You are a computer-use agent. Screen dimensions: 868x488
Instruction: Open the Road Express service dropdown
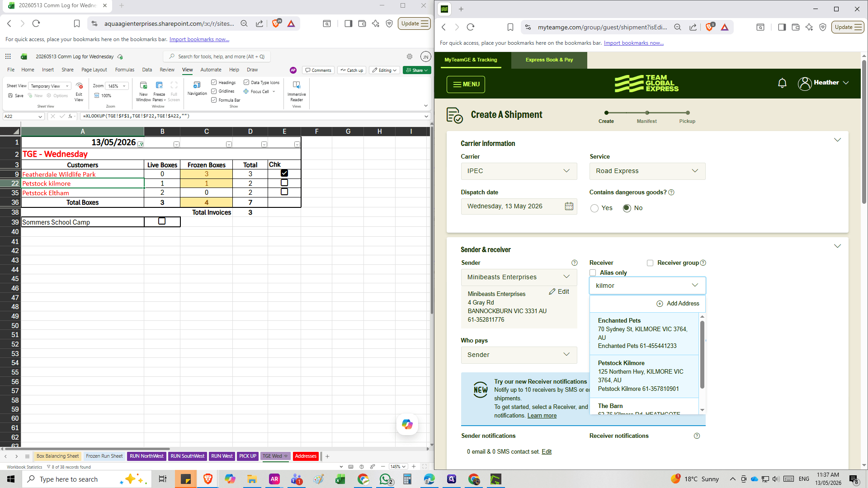click(647, 171)
